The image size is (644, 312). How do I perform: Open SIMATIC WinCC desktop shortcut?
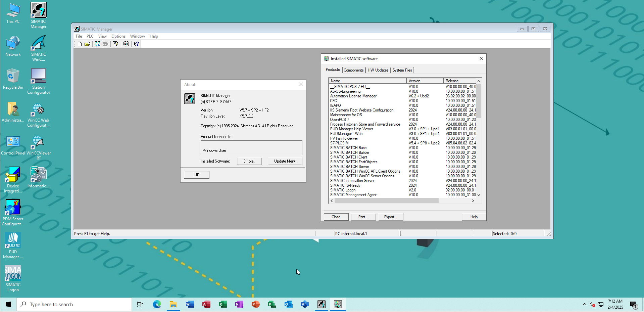coord(39,48)
